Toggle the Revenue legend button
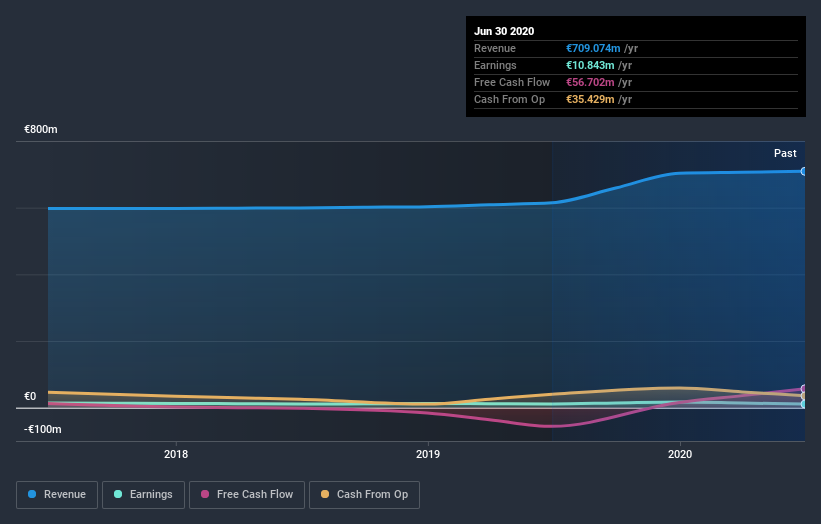 [57, 495]
